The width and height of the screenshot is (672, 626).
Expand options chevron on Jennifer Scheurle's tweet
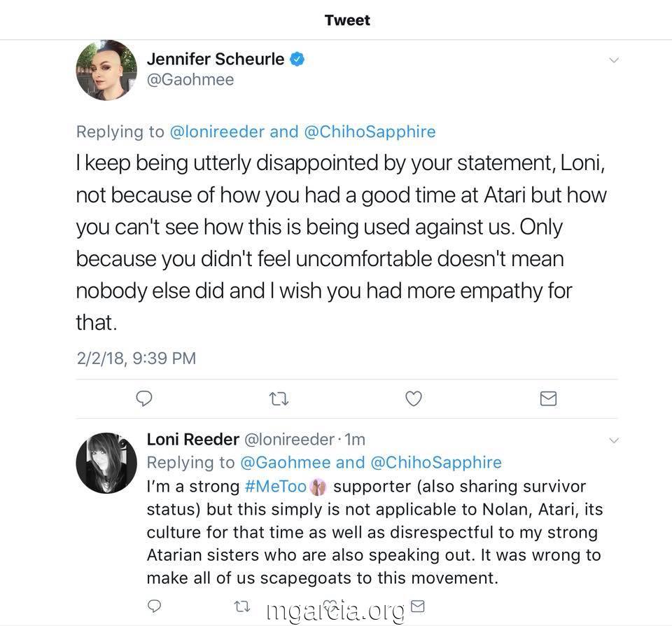(x=614, y=60)
